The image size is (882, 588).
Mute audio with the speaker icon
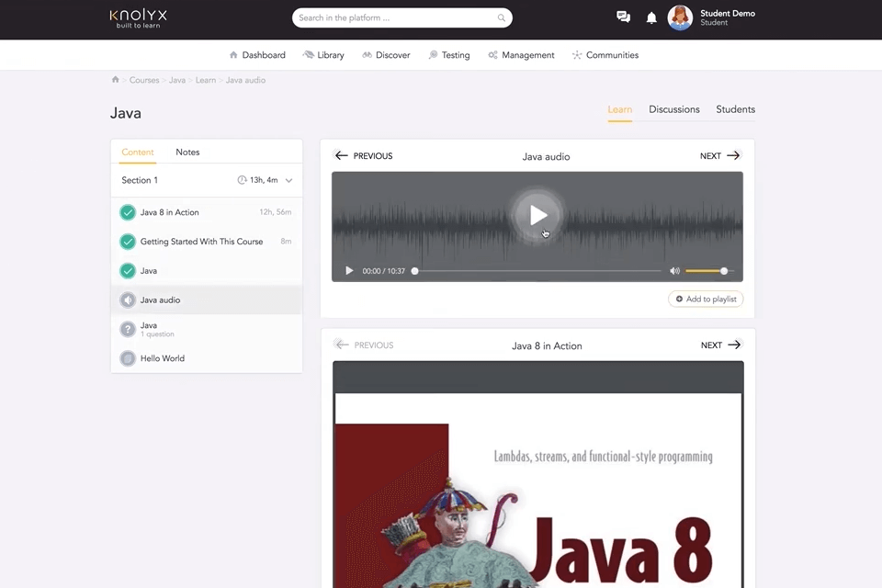674,271
